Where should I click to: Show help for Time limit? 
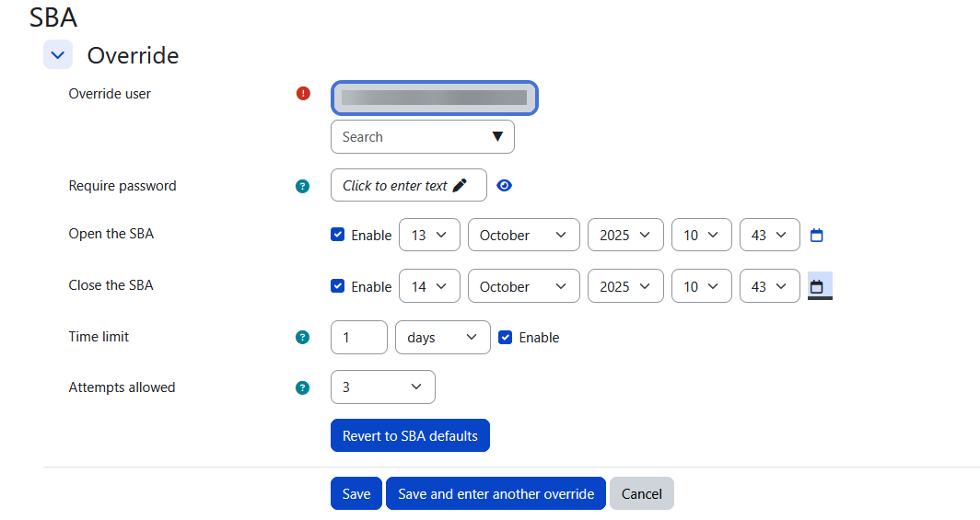click(302, 338)
